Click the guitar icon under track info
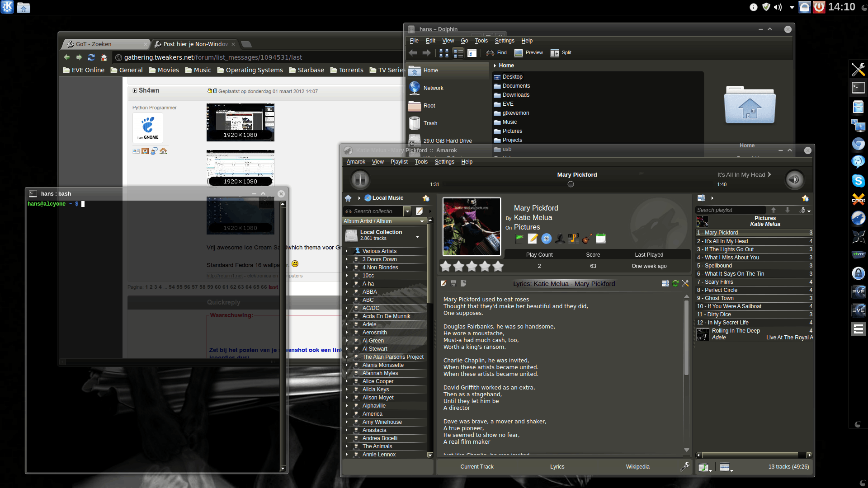This screenshot has height=488, width=868. [587, 239]
